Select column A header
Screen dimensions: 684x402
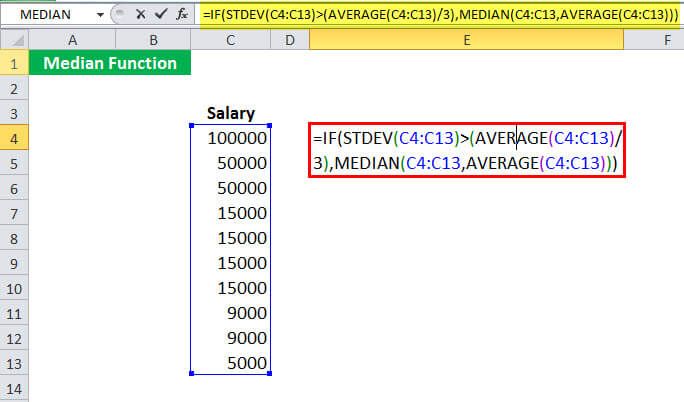[x=72, y=40]
